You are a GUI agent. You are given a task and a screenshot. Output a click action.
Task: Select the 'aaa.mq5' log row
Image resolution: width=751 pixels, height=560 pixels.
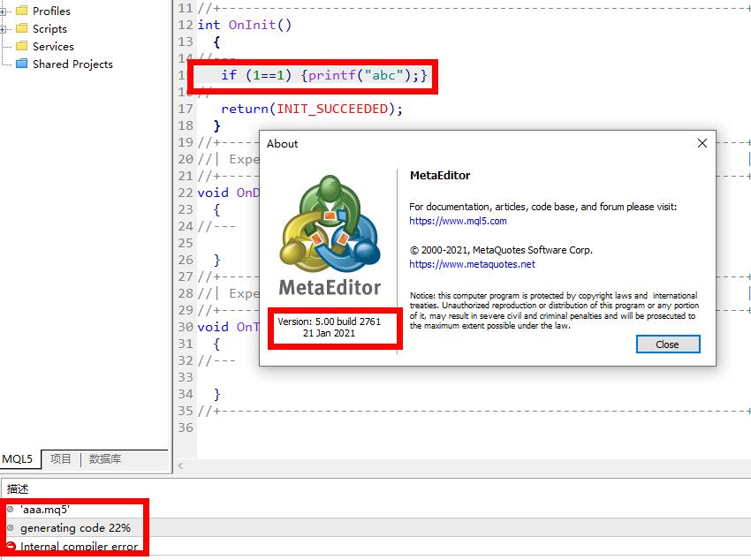[375, 510]
